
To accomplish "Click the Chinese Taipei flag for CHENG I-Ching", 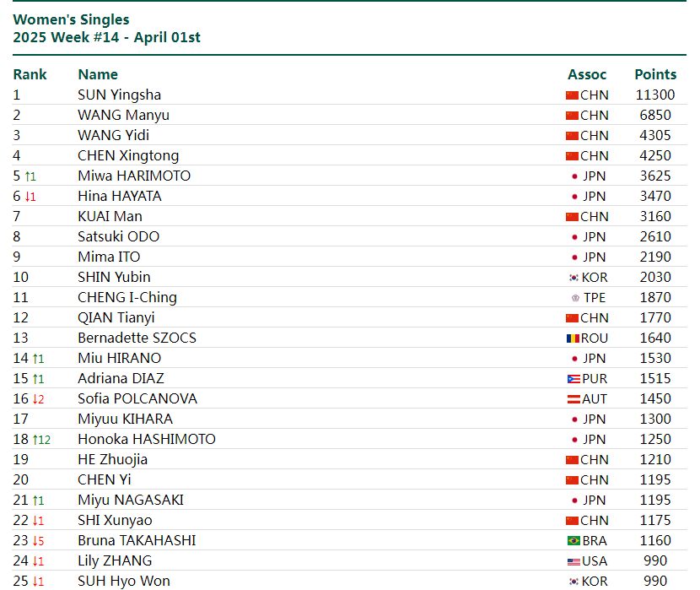I will [x=574, y=298].
